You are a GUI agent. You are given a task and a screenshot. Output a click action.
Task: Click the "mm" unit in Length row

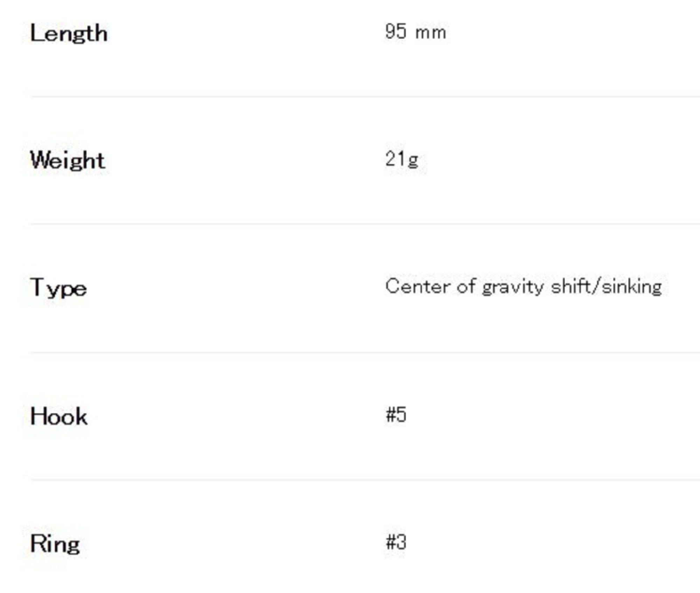pyautogui.click(x=430, y=33)
